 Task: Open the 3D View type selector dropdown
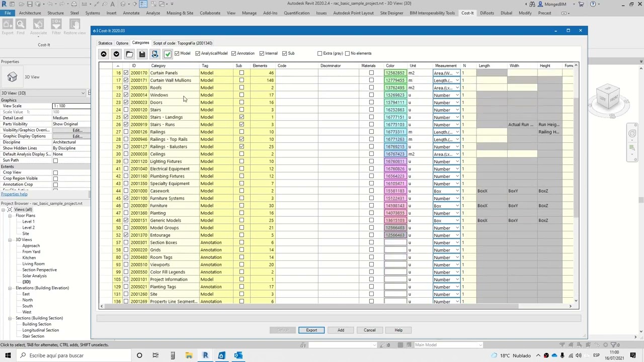[83, 93]
